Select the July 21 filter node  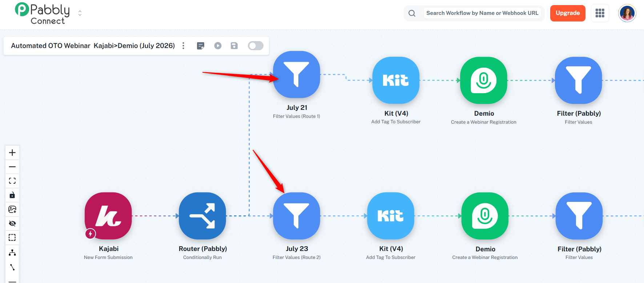pos(297,75)
